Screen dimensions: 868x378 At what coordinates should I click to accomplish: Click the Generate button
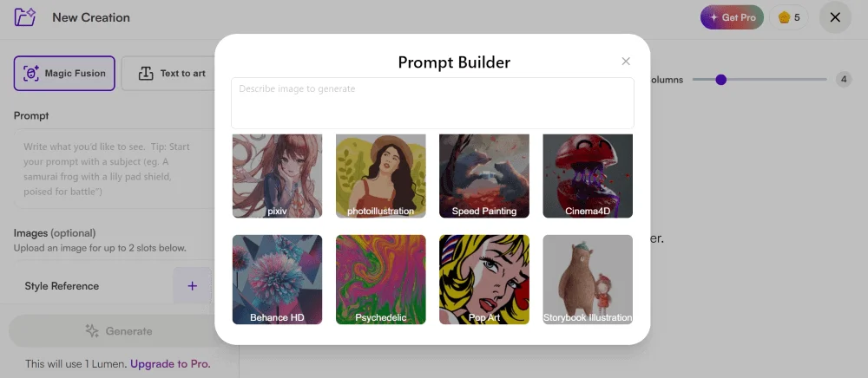(118, 331)
